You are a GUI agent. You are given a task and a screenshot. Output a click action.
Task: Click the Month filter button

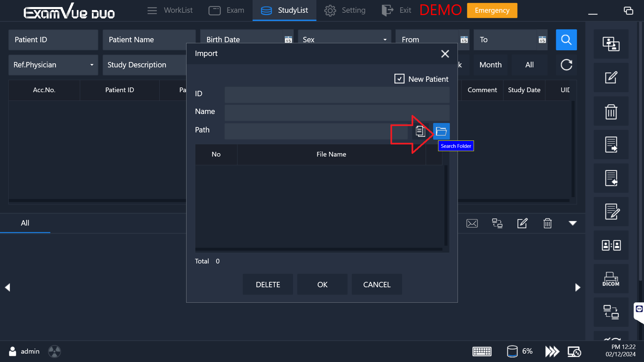[490, 65]
